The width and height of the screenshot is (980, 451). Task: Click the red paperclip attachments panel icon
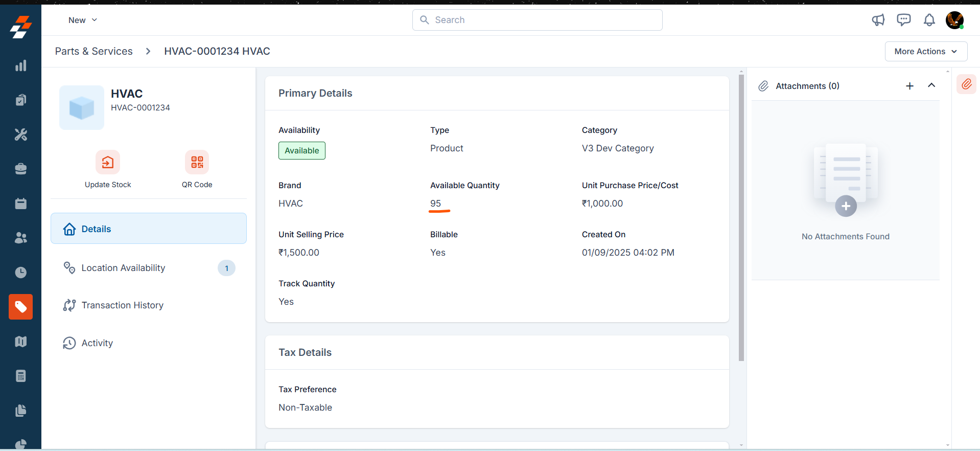(x=966, y=84)
